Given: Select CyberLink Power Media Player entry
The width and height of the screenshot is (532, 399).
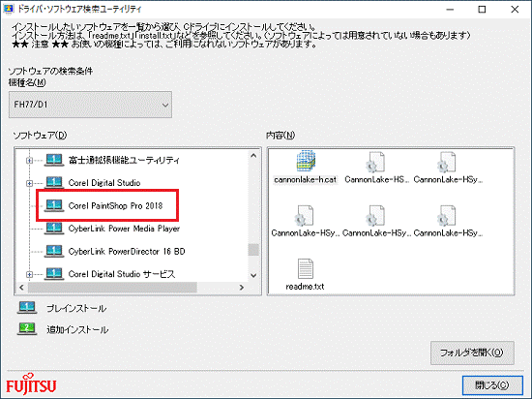Looking at the screenshot, I should [124, 229].
